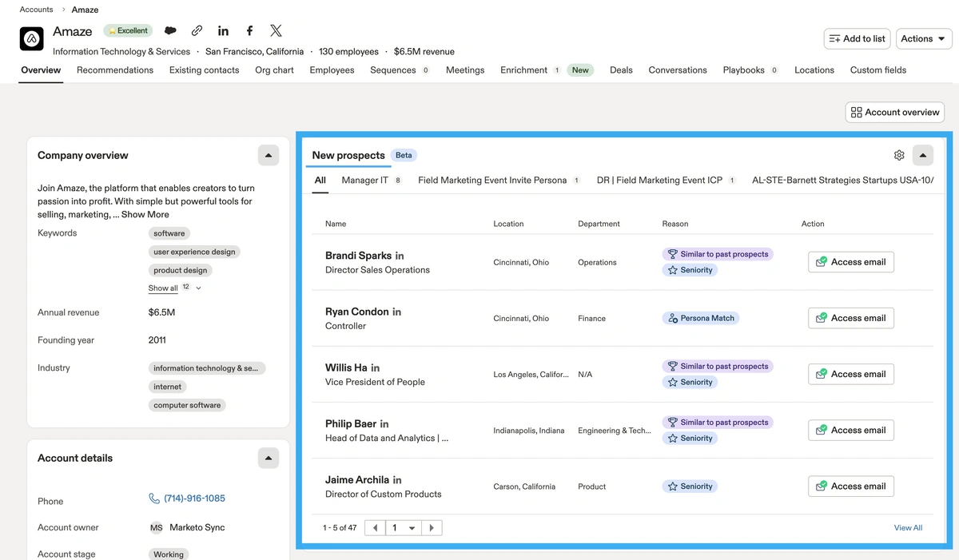
Task: Expand Show all 12 keywords
Action: click(x=175, y=288)
